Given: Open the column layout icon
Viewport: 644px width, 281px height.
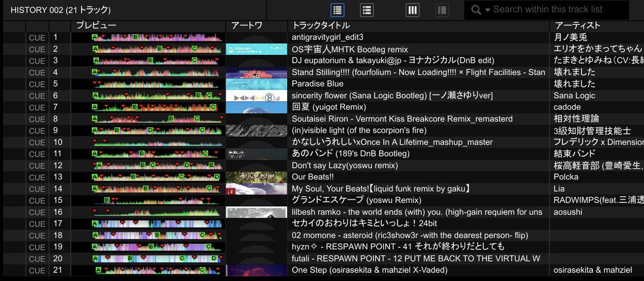Looking at the screenshot, I should [x=412, y=10].
